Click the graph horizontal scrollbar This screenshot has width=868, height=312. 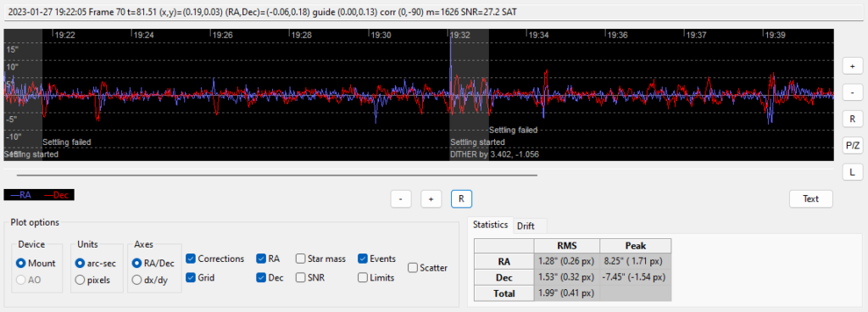[277, 175]
